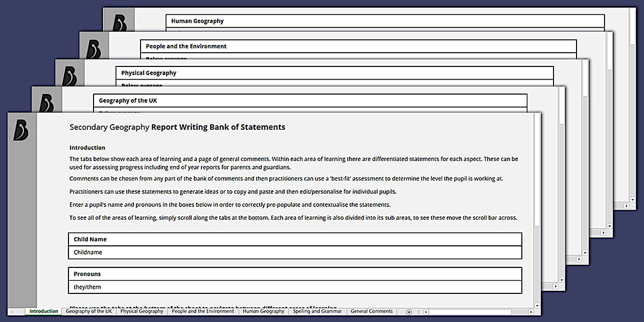Open the Geography of the UK tab
The height and width of the screenshot is (322, 644).
point(88,311)
